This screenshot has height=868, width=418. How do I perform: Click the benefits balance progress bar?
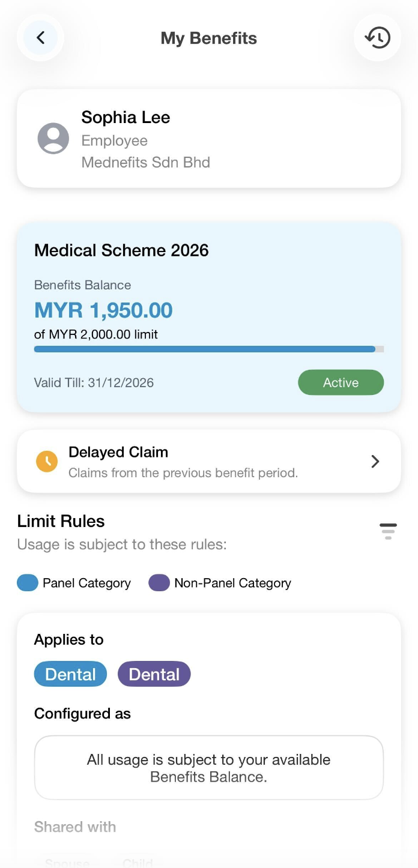208,349
